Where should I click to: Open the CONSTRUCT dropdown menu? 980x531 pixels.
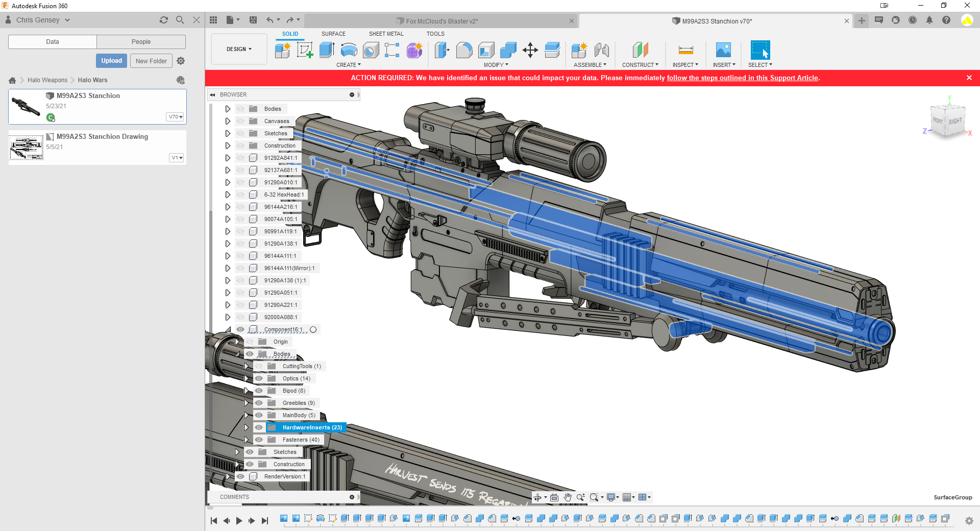(640, 65)
